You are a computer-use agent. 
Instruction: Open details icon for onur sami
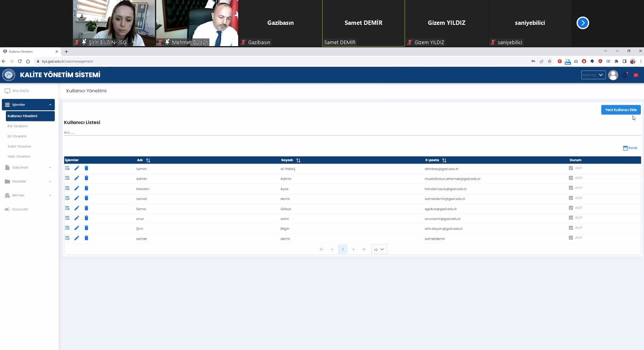(x=67, y=218)
